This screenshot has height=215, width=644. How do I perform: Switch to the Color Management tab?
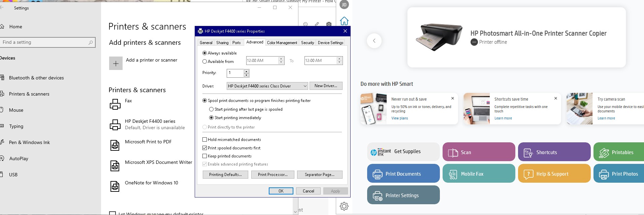(x=282, y=43)
